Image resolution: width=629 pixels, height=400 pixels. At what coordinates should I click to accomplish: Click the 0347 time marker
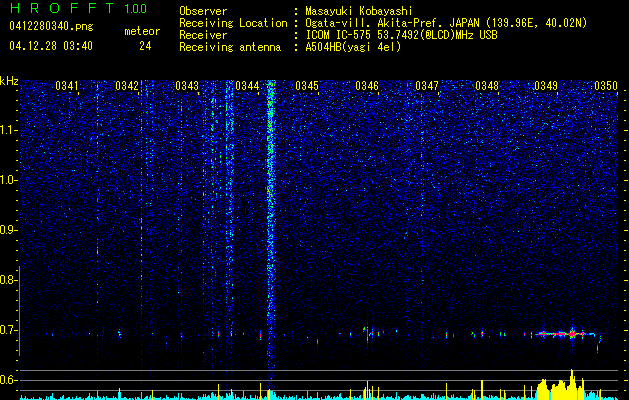point(427,85)
